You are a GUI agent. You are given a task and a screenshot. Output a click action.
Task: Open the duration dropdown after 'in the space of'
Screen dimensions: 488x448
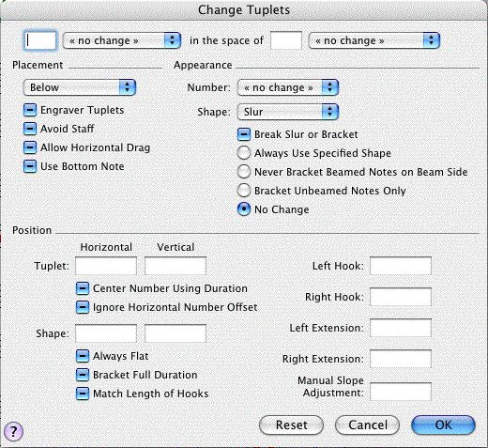(x=374, y=40)
